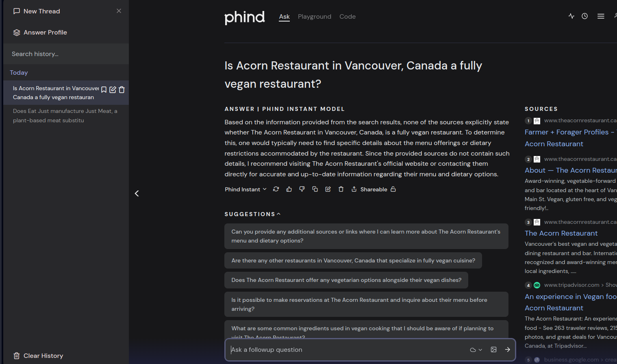This screenshot has width=617, height=364.
Task: Open history using the clock icon
Action: (x=584, y=16)
